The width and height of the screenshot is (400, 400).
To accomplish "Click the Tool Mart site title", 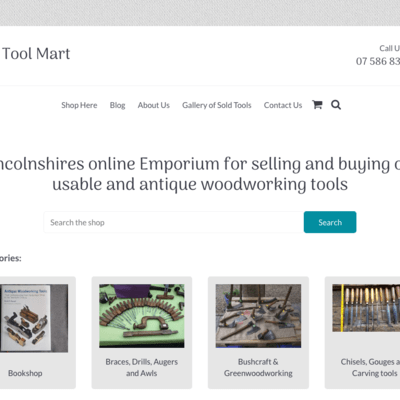I will click(x=36, y=54).
